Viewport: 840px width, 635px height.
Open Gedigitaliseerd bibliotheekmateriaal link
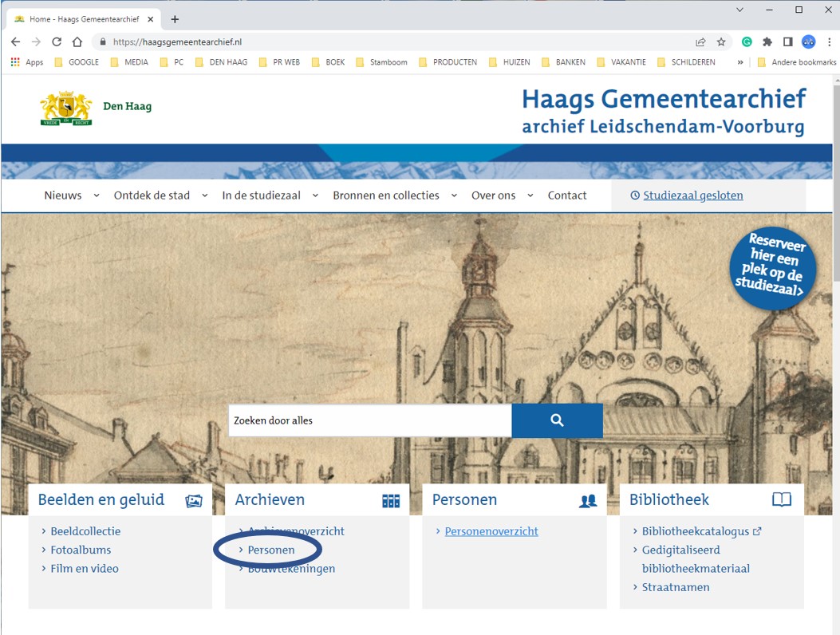click(696, 559)
